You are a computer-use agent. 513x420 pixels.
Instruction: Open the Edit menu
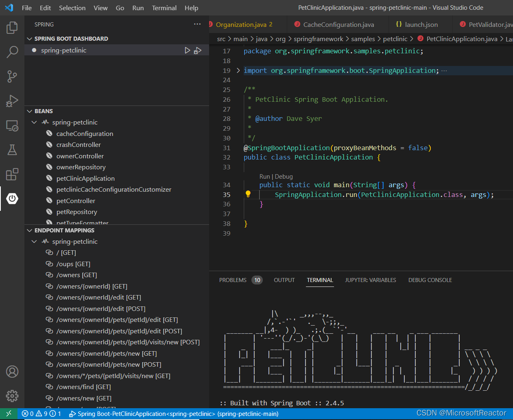click(x=46, y=8)
